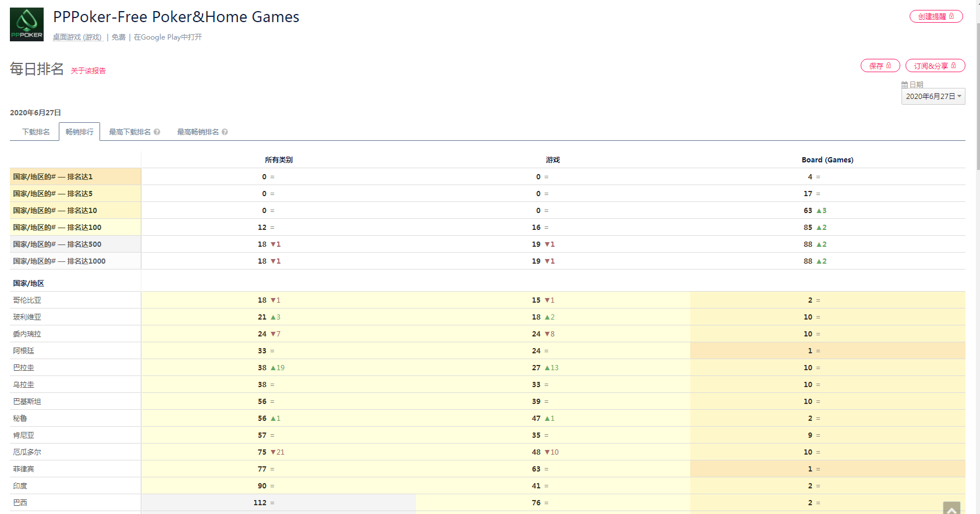Image resolution: width=980 pixels, height=514 pixels.
Task: Click help icon beside 最高下载排名
Action: click(x=157, y=132)
